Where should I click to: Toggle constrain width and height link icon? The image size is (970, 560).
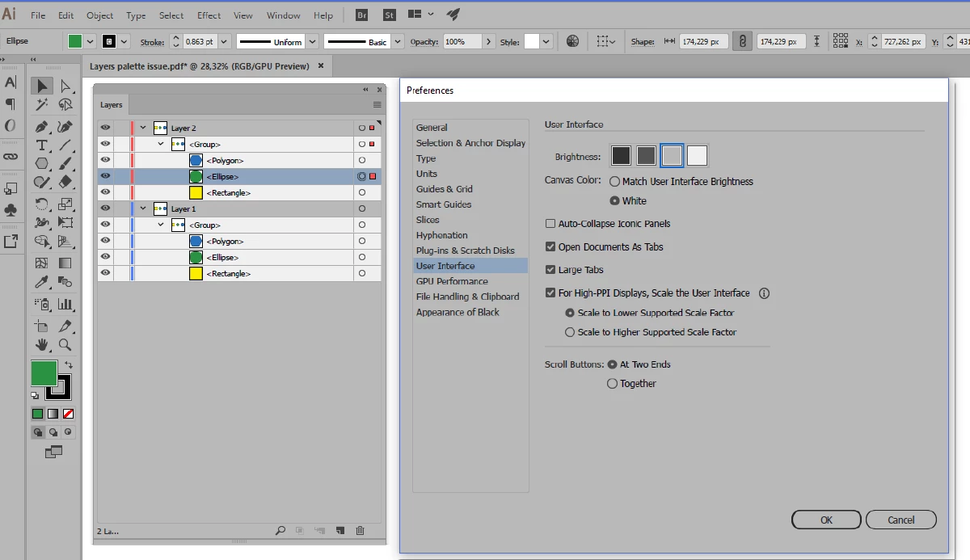click(742, 41)
